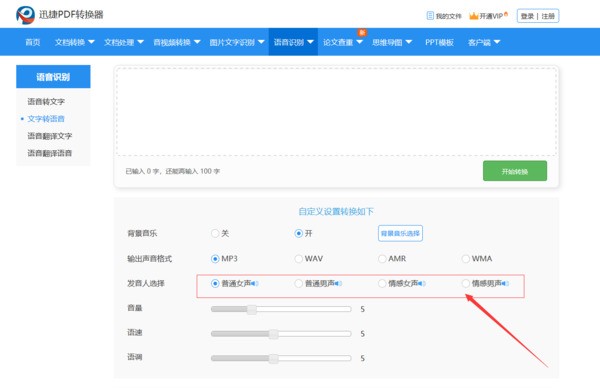Select WAV output format
The height and width of the screenshot is (388, 600).
click(x=298, y=259)
